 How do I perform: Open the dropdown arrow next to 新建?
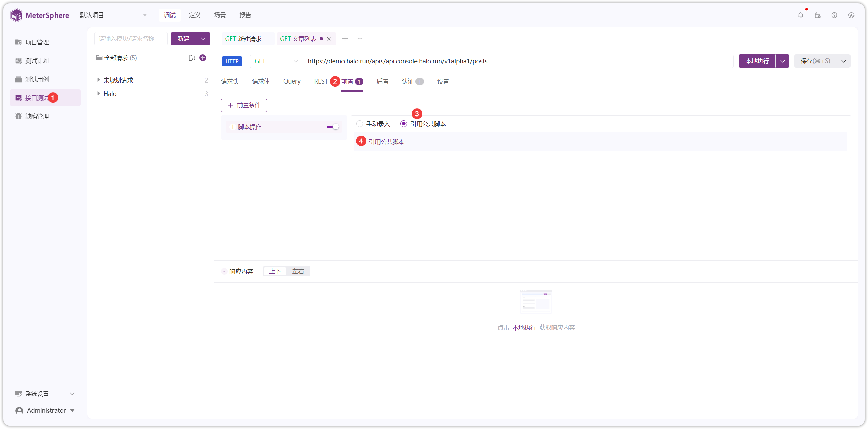203,39
